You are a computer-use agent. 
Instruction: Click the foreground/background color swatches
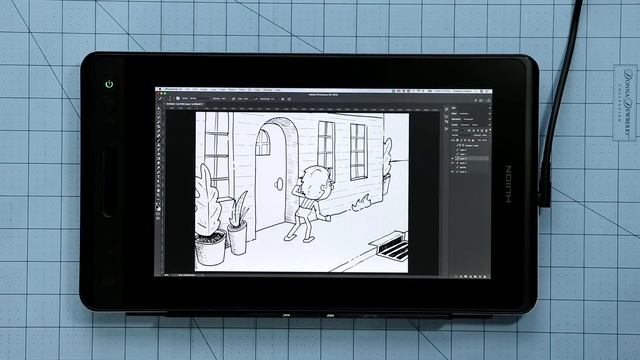(x=159, y=208)
